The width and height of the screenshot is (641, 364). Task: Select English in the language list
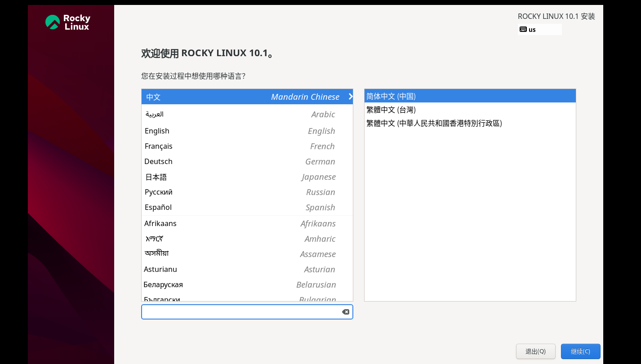[x=247, y=131]
